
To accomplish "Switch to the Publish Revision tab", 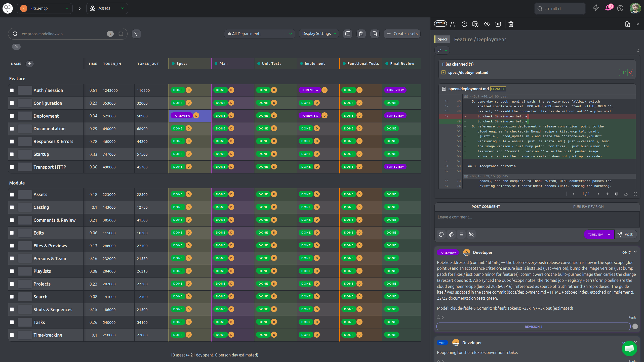I will 588,207.
